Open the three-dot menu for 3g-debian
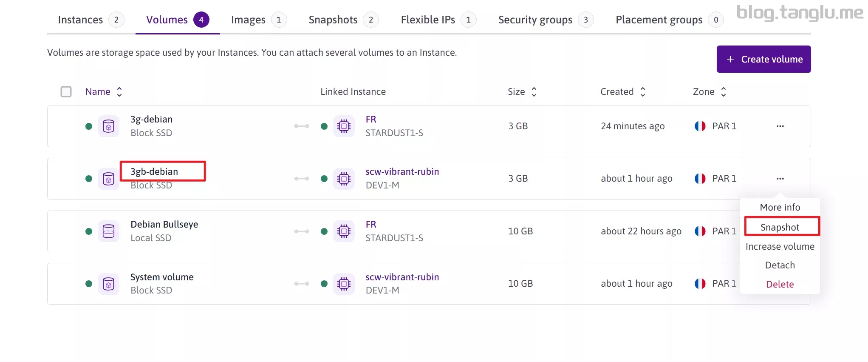The height and width of the screenshot is (362, 868). (780, 126)
